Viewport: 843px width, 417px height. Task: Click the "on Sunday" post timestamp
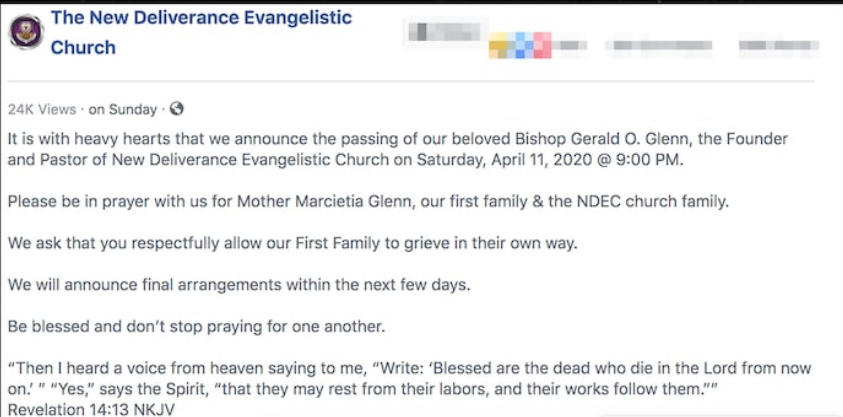click(x=123, y=110)
